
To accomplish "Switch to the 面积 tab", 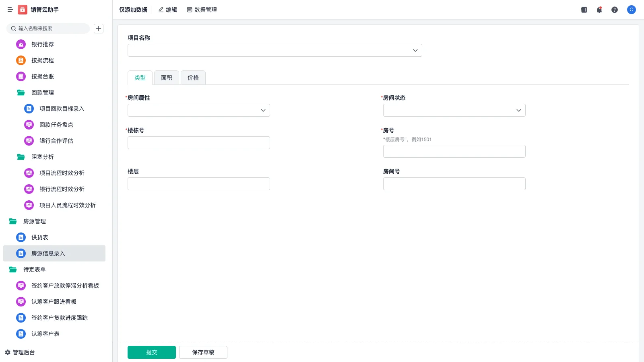I will (x=166, y=78).
